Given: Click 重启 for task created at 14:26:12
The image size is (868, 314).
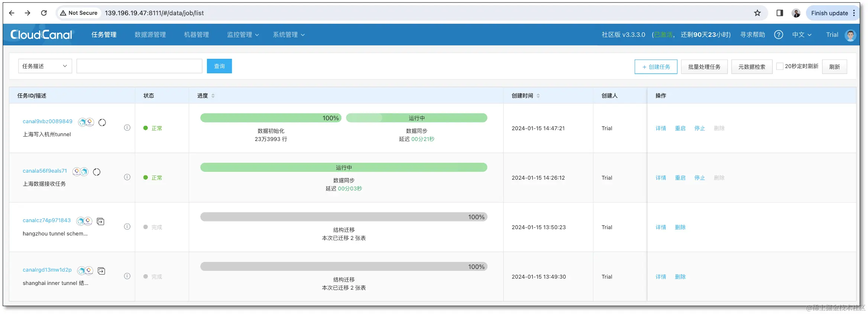Looking at the screenshot, I should (x=680, y=178).
